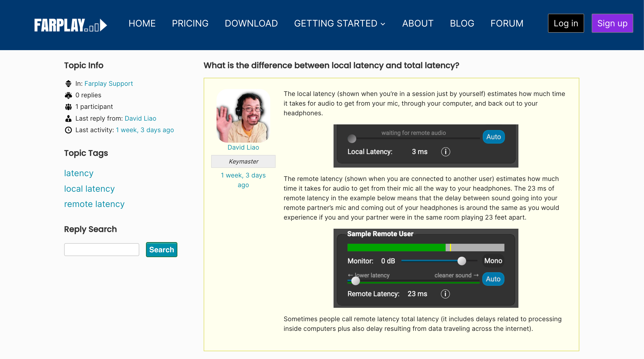The height and width of the screenshot is (359, 644).
Task: Open the ABOUT page
Action: 418,23
